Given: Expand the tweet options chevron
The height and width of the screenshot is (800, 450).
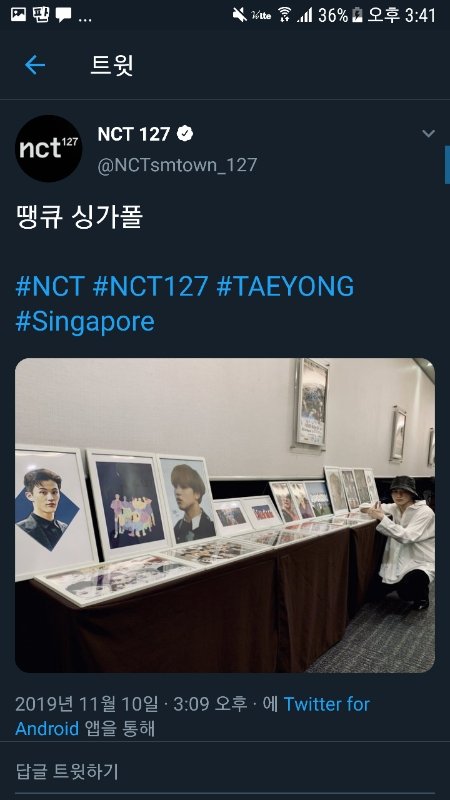Looking at the screenshot, I should pyautogui.click(x=429, y=134).
